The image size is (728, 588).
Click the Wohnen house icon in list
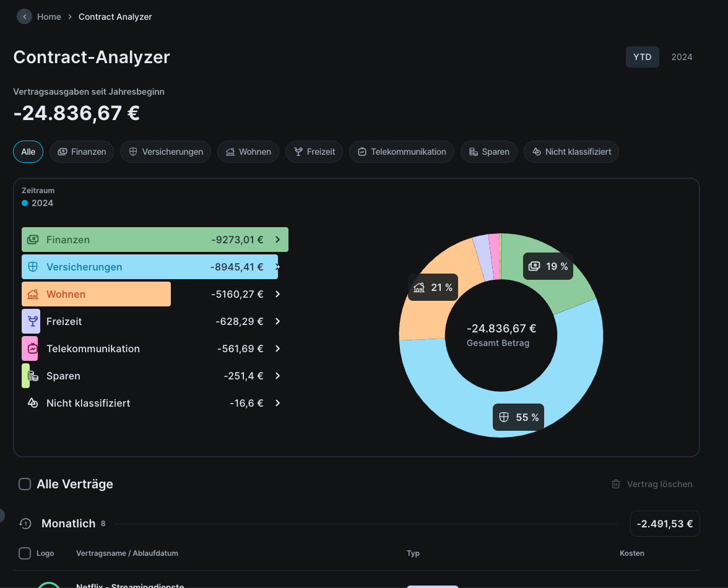[x=33, y=294]
